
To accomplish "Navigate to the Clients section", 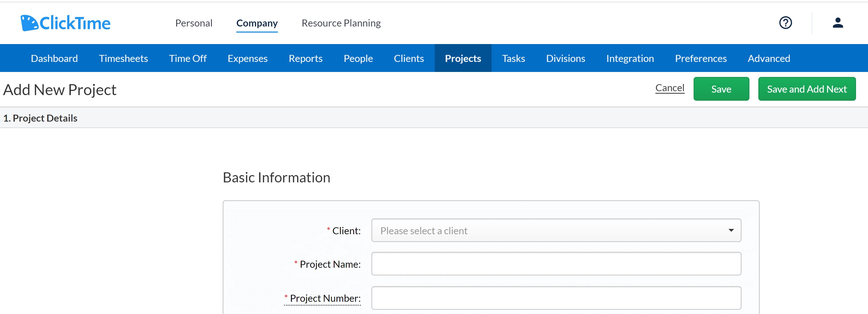I will coord(409,58).
